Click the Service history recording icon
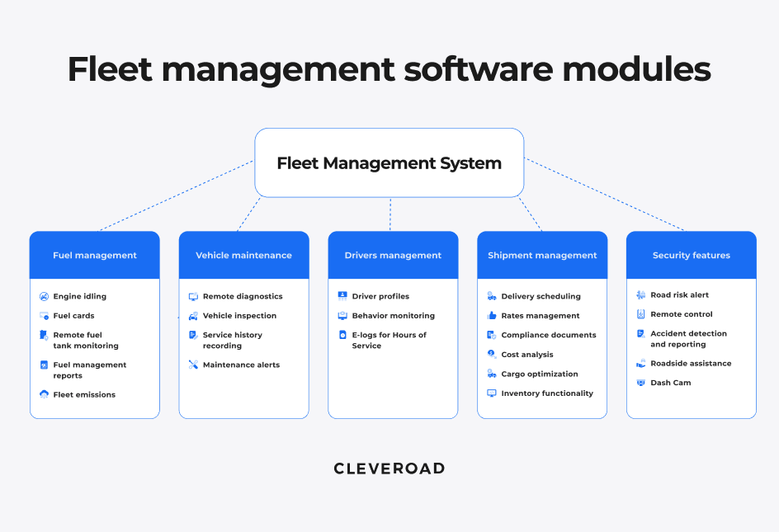The width and height of the screenshot is (779, 532). click(x=193, y=336)
